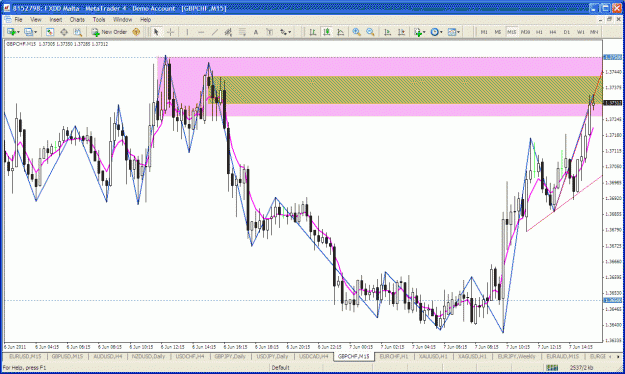Open the Charts menu
This screenshot has height=374, width=625.
tap(77, 20)
